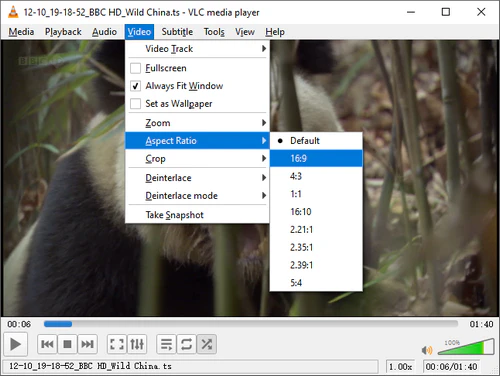Select 16:9 aspect ratio
This screenshot has height=376, width=500.
316,158
